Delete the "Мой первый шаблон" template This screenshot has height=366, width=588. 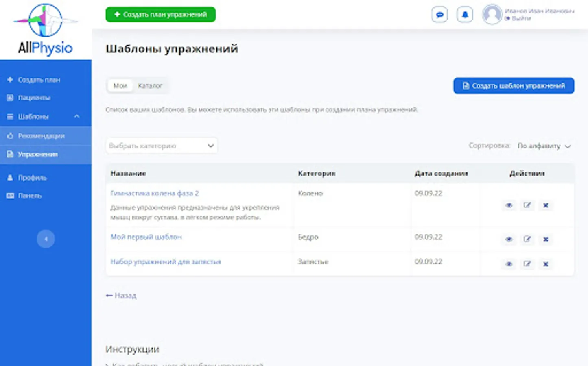[546, 239]
